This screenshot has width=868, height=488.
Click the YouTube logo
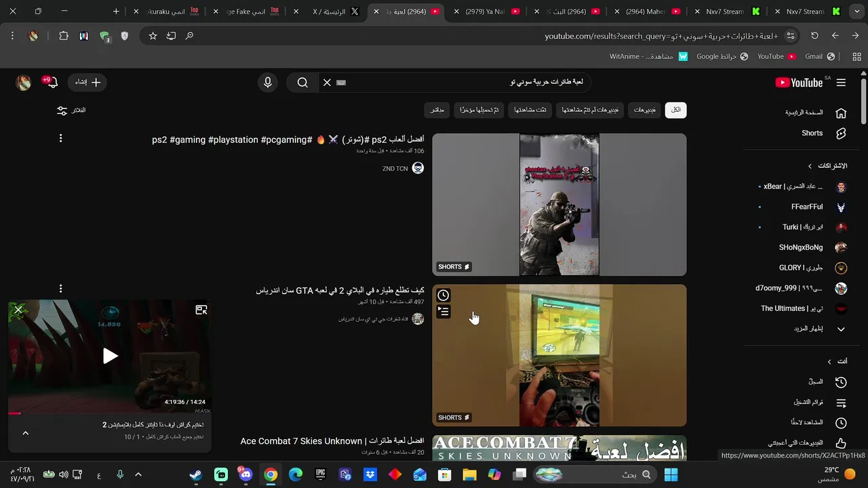tap(799, 83)
